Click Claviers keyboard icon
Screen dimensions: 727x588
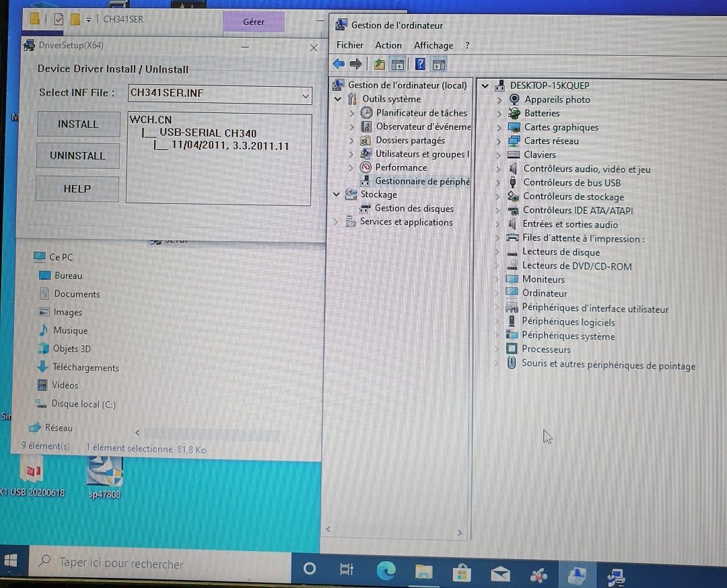(x=513, y=154)
